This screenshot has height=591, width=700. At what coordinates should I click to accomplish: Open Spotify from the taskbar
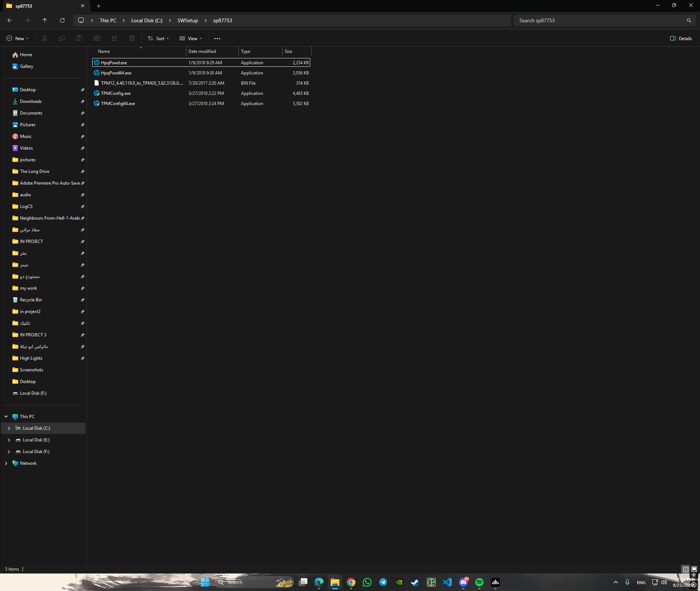(x=479, y=582)
